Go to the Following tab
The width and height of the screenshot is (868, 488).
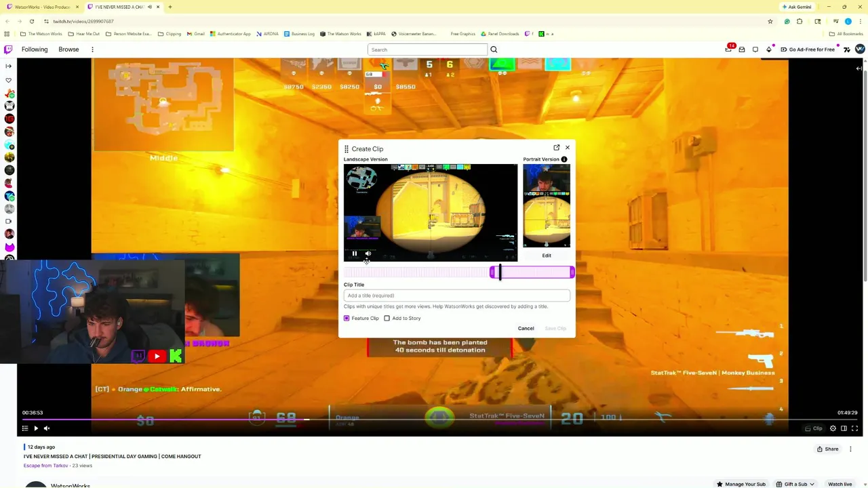pyautogui.click(x=35, y=49)
